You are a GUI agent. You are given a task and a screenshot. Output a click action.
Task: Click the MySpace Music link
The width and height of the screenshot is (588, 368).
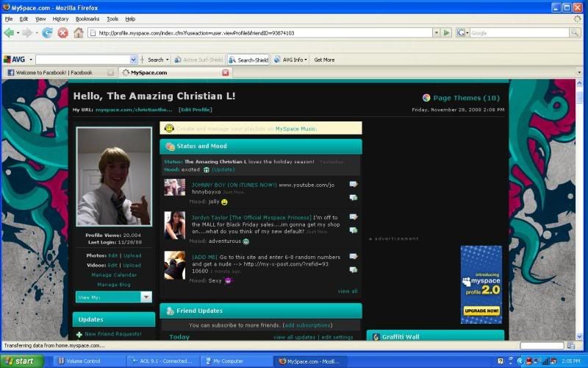click(x=296, y=129)
